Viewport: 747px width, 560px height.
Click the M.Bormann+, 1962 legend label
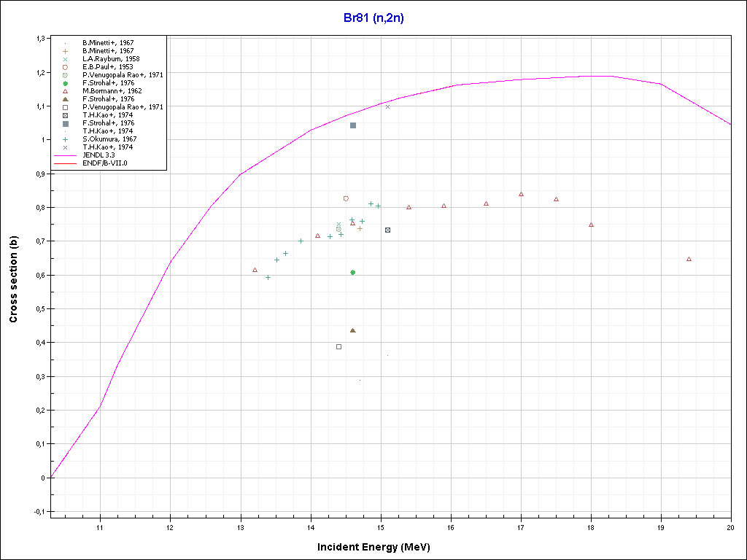(112, 91)
